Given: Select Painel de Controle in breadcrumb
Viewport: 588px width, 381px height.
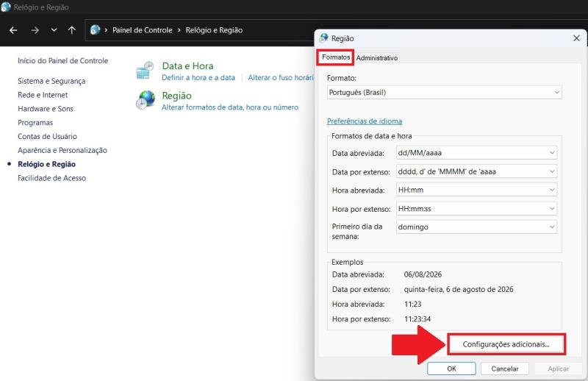Looking at the screenshot, I should 143,30.
